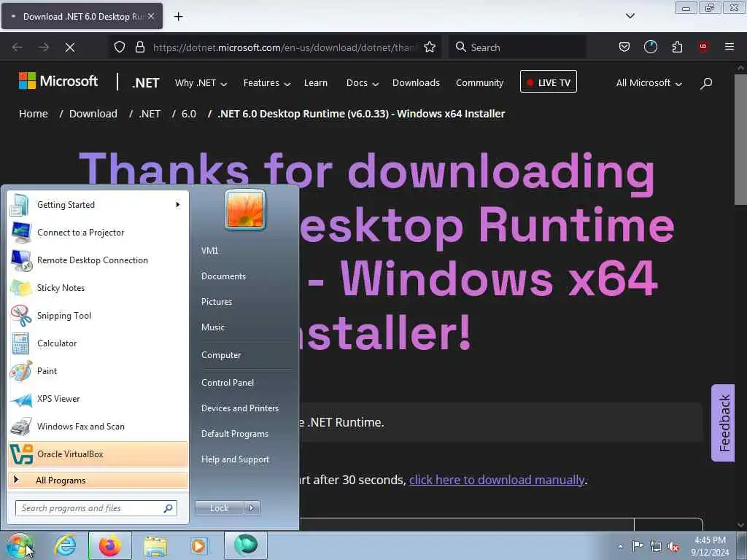Open the Feedback side tab
This screenshot has width=747, height=560.
pyautogui.click(x=723, y=423)
